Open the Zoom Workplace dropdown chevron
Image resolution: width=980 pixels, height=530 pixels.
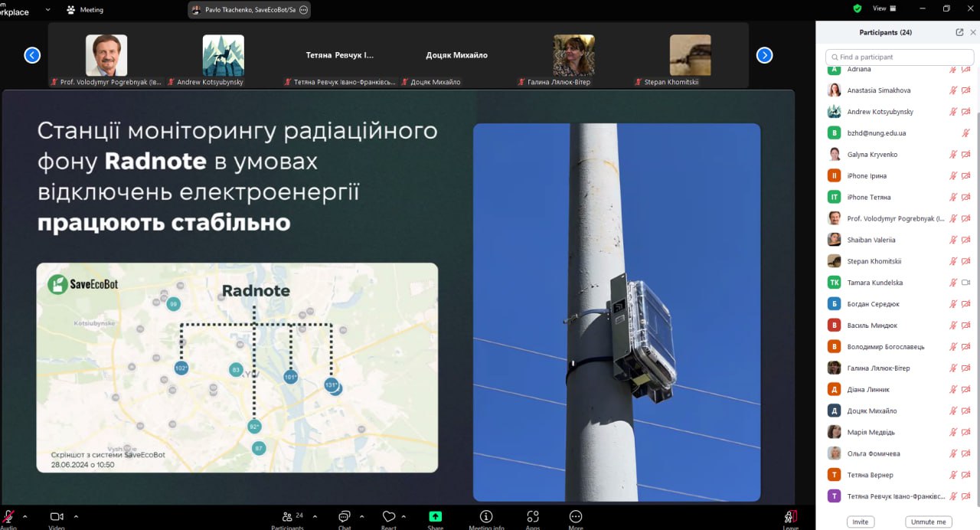click(48, 10)
